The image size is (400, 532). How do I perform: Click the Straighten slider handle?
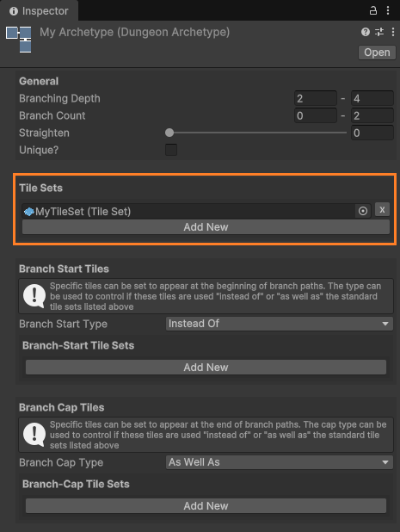coord(169,133)
